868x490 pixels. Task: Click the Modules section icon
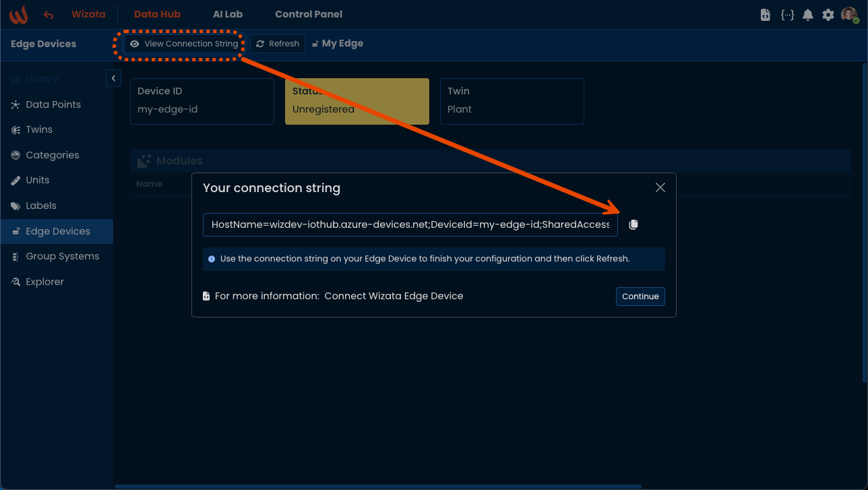144,161
